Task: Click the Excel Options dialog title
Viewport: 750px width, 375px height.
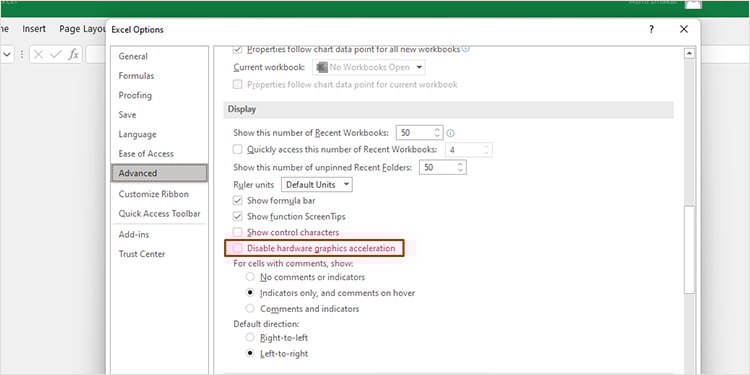Action: 137,29
